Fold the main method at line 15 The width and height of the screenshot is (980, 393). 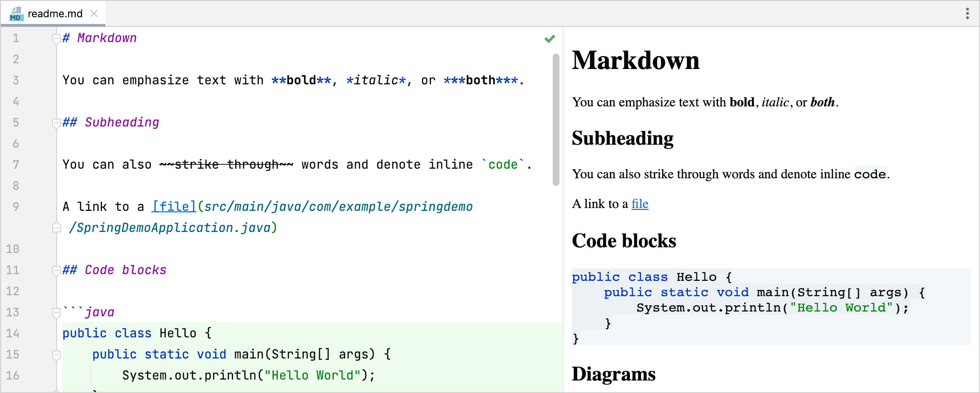57,355
